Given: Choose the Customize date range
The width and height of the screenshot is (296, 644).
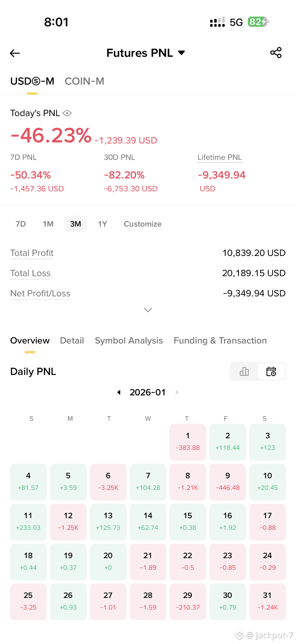Looking at the screenshot, I should [143, 224].
